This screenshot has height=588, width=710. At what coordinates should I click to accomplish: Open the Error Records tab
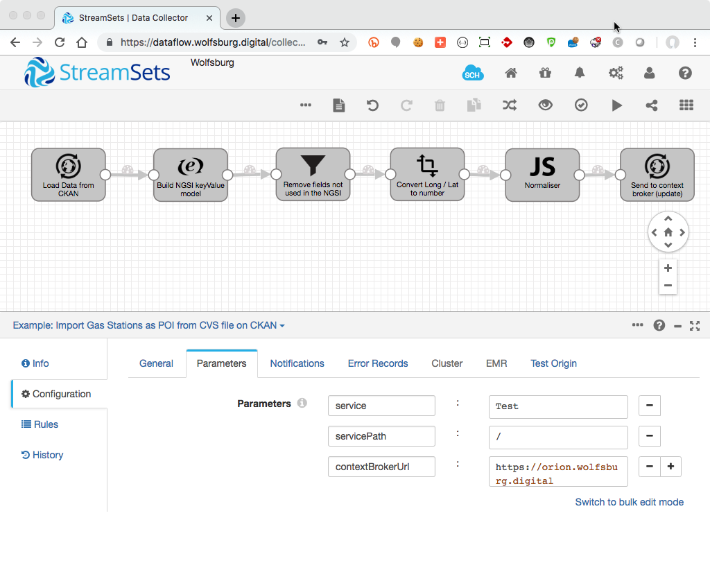coord(378,363)
